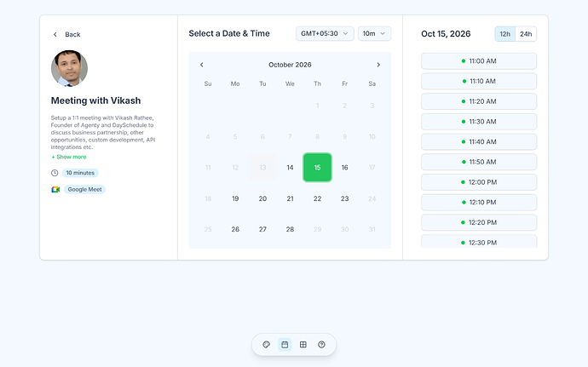Click the Meeting with Vikash title

pyautogui.click(x=96, y=100)
